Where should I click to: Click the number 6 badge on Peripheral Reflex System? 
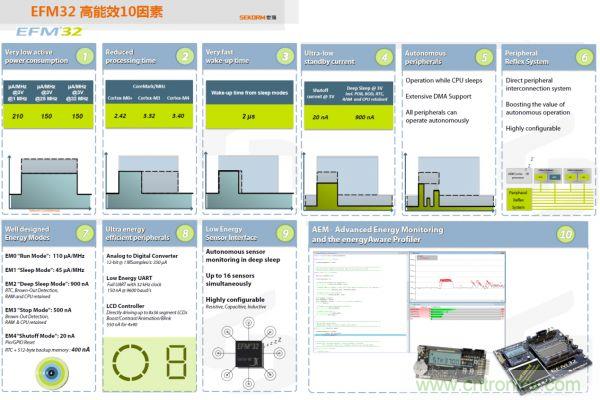click(x=584, y=57)
